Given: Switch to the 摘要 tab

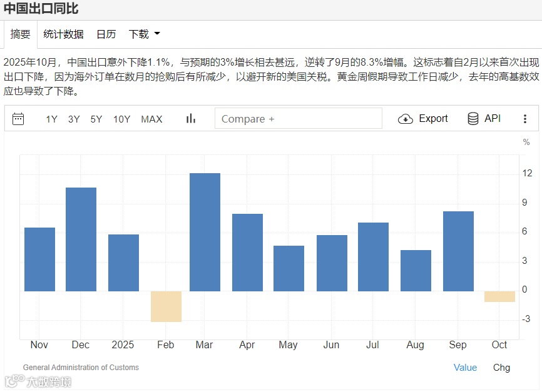Looking at the screenshot, I should pos(21,34).
